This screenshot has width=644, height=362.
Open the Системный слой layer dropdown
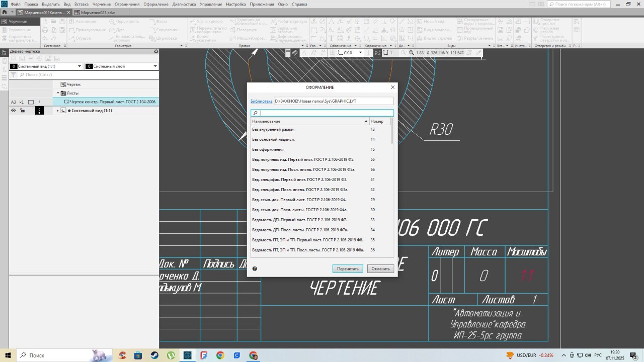pos(155,66)
